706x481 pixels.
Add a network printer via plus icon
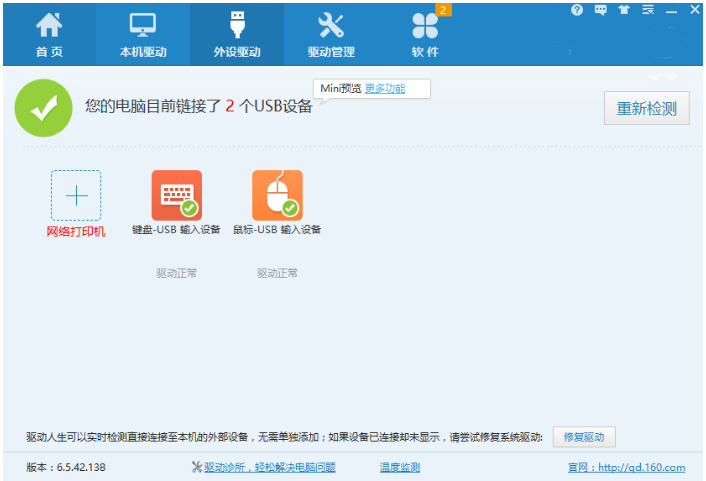coord(76,195)
